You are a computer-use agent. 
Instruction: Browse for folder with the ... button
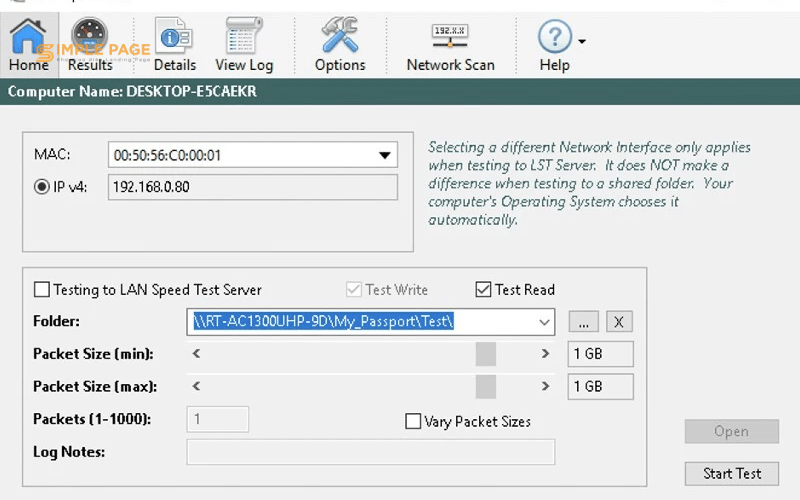pyautogui.click(x=584, y=322)
